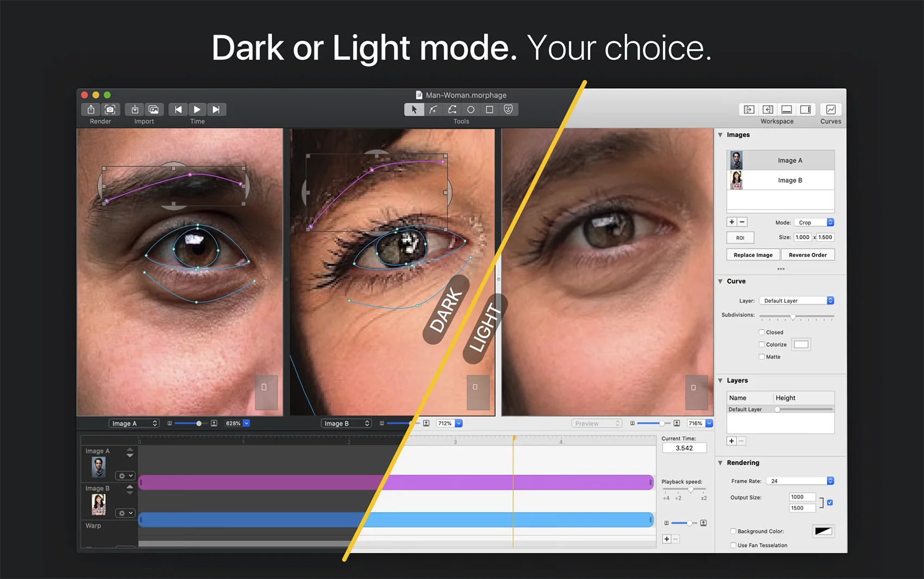Add timeline item with plus button
Screen dimensions: 924x579
[x=666, y=539]
